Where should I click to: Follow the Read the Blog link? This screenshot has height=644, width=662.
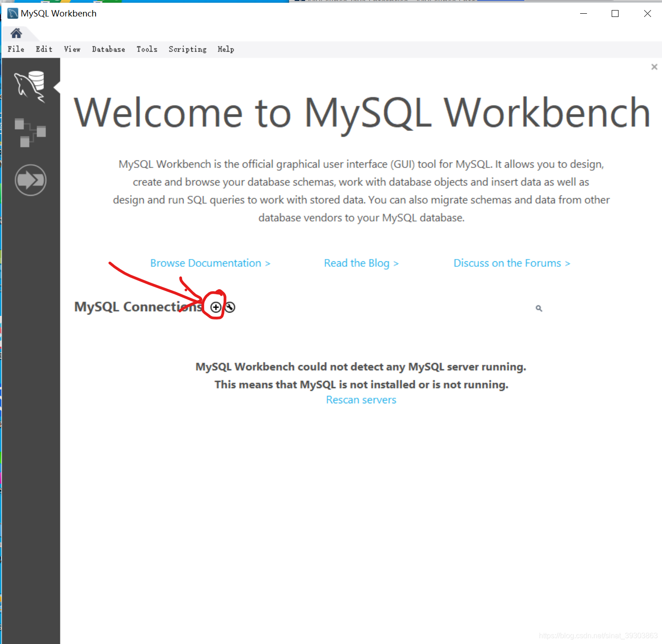(361, 263)
